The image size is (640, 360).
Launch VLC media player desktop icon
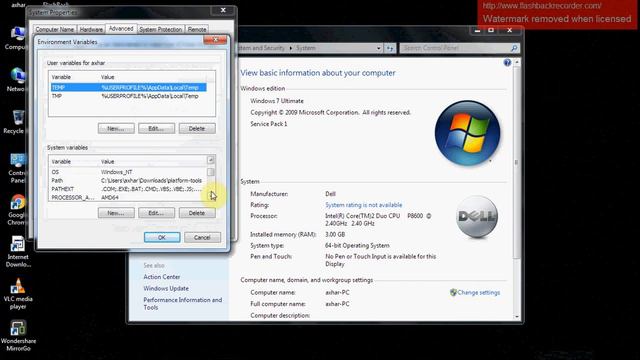18,294
